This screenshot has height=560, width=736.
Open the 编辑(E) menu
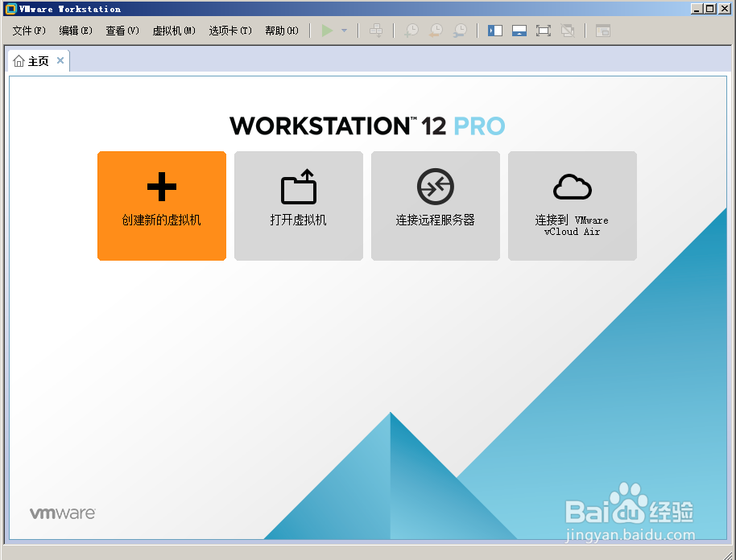[76, 31]
